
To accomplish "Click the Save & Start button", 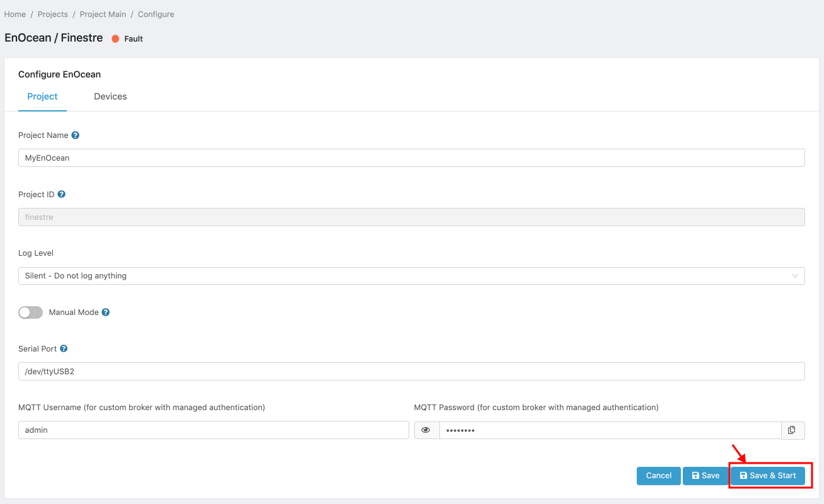I will pyautogui.click(x=768, y=476).
